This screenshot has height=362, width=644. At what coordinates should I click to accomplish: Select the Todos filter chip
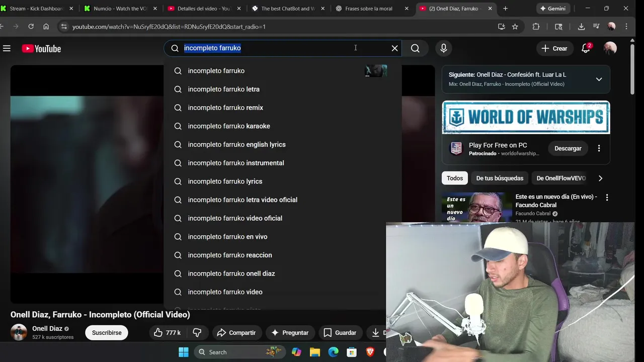click(455, 178)
